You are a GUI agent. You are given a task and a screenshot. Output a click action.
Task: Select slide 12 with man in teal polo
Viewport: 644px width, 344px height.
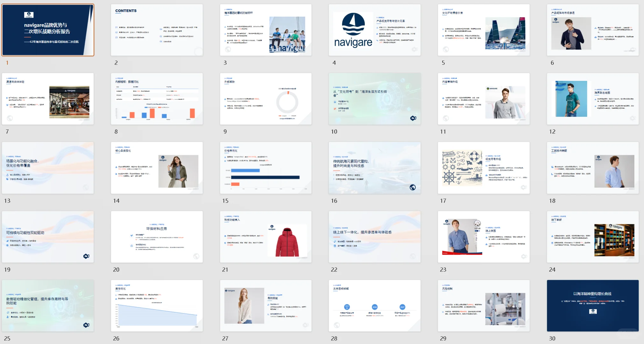pos(593,99)
